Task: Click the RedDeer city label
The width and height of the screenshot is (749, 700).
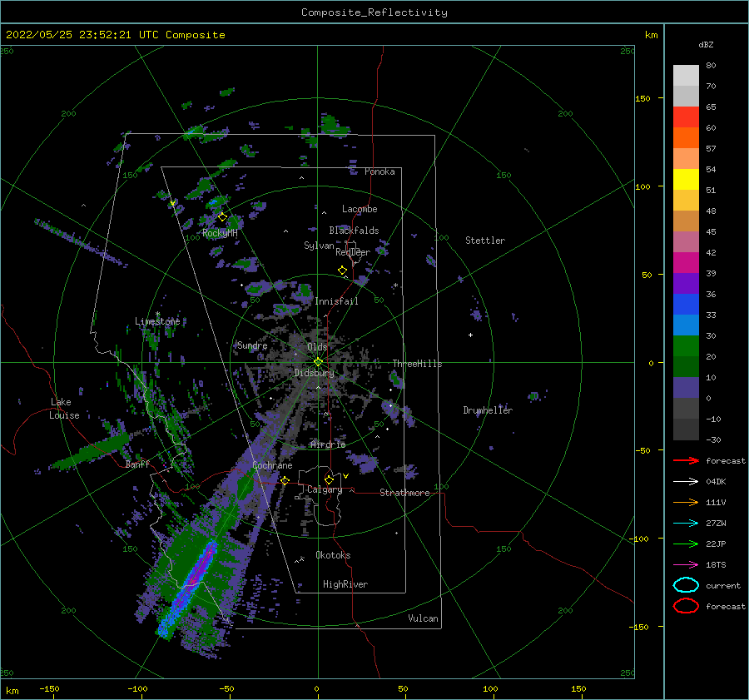Action: coord(353,252)
